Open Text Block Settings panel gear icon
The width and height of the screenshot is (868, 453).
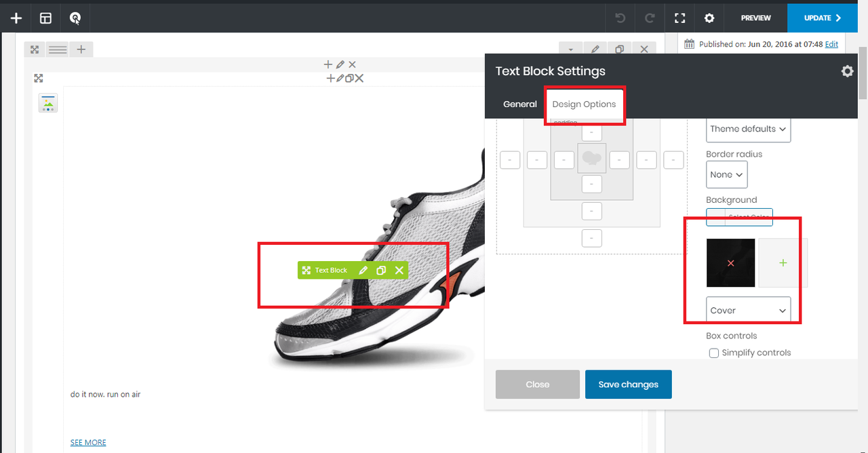(847, 71)
